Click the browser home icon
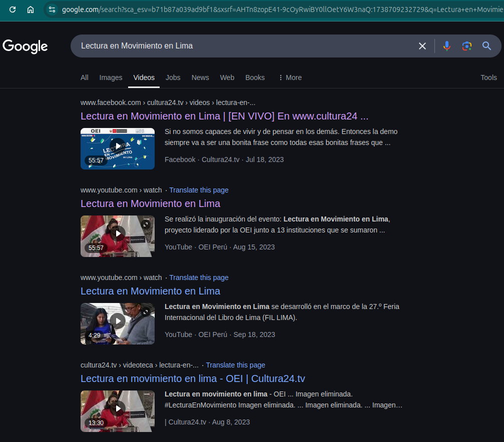Viewport: 504px width, 442px height. [31, 9]
